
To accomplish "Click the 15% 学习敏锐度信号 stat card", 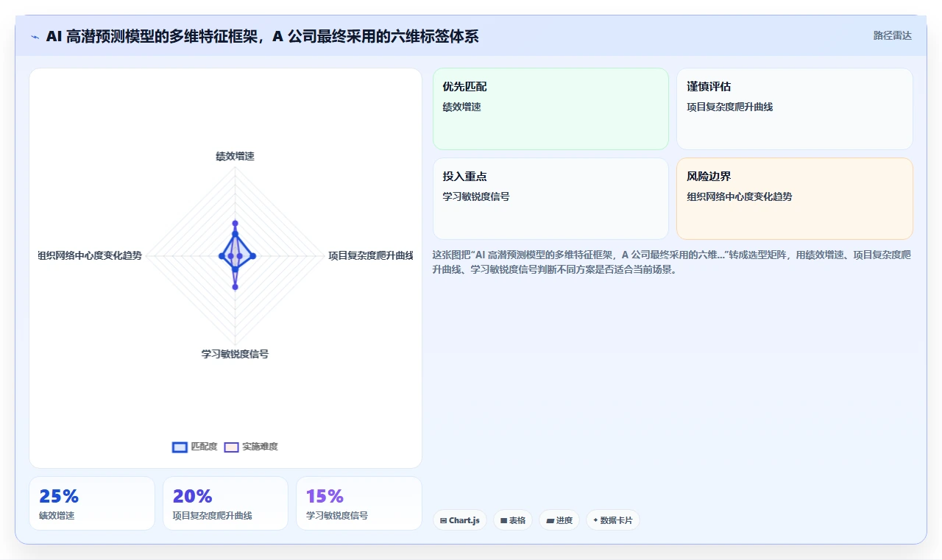I will (x=359, y=503).
